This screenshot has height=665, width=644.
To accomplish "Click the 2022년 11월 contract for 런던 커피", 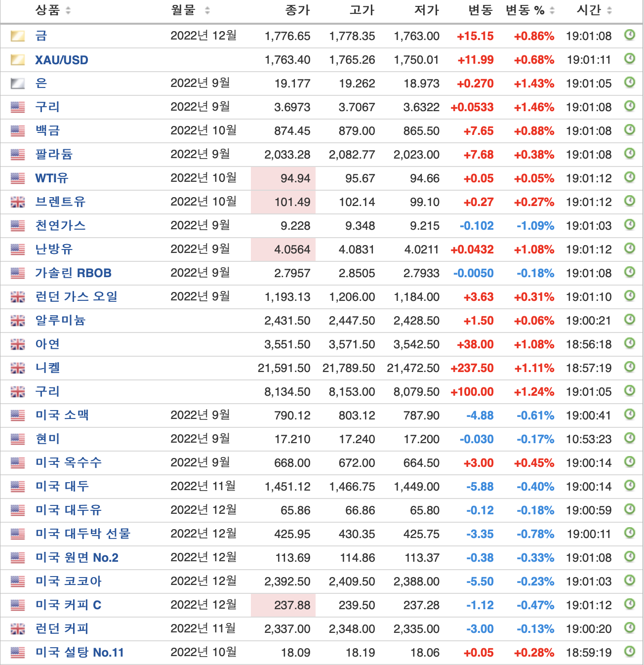I will pyautogui.click(x=203, y=628).
